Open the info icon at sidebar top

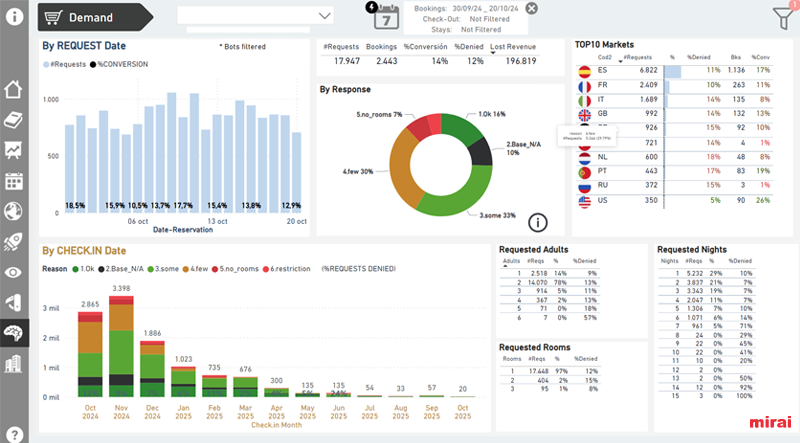click(x=14, y=16)
